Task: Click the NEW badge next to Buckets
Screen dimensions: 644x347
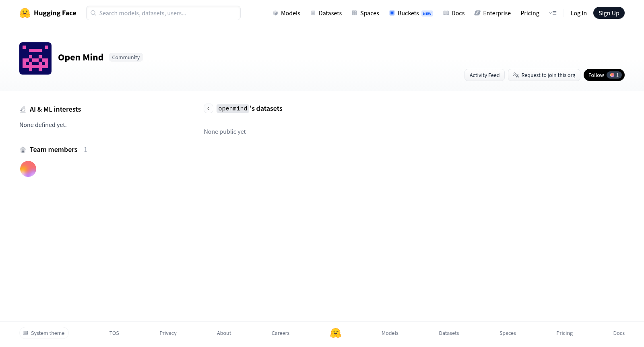Action: [x=427, y=13]
